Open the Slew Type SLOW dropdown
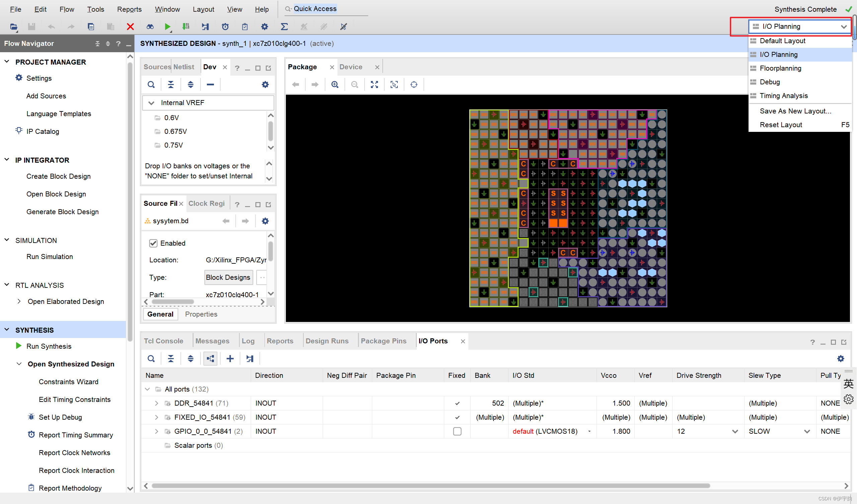857x504 pixels. pos(807,431)
